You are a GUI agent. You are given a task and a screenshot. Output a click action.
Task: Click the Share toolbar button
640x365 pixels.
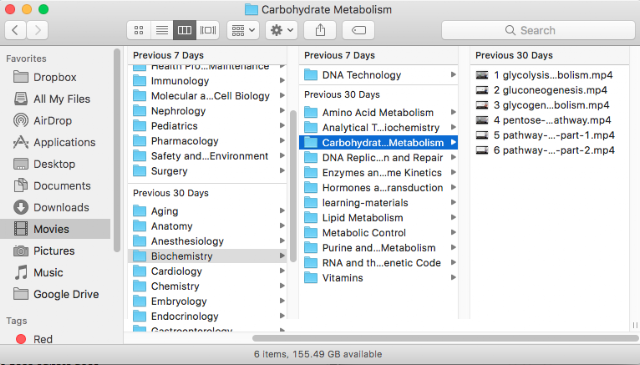(x=320, y=30)
